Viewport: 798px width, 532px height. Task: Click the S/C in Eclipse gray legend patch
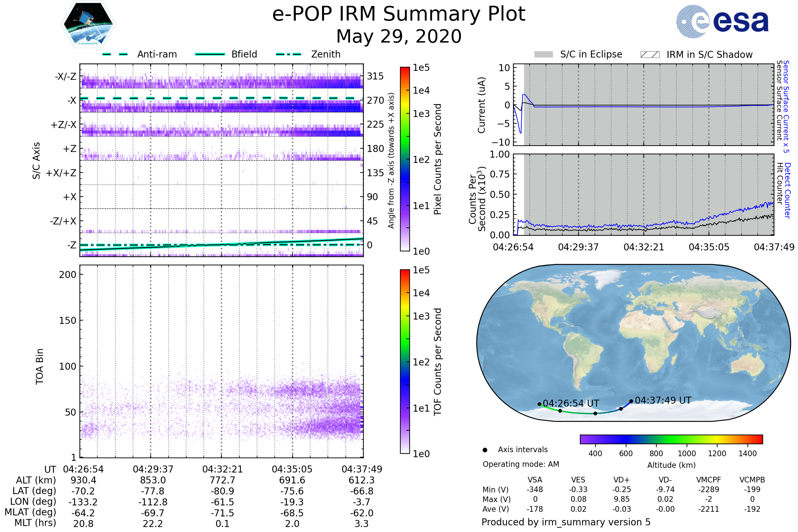click(x=543, y=55)
